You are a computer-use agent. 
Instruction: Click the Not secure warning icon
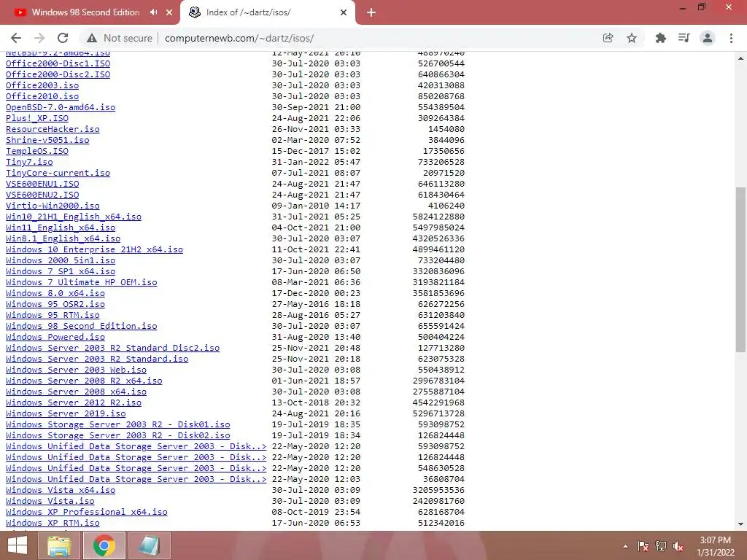[92, 38]
